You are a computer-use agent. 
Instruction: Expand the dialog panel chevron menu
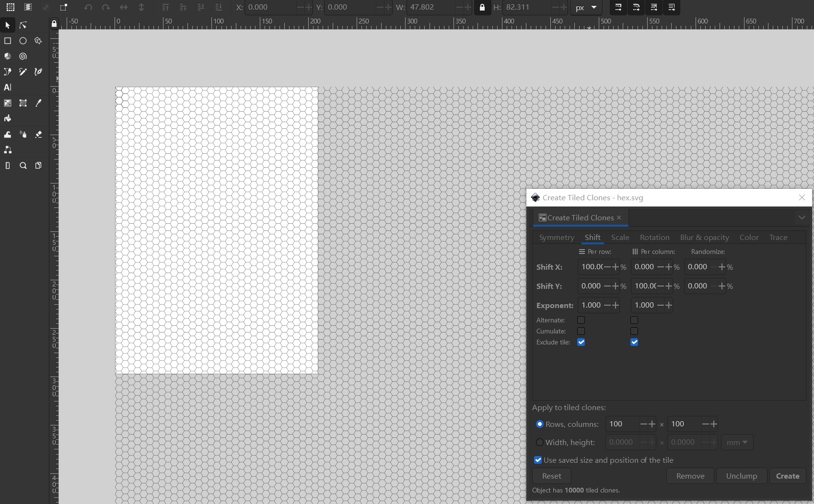pos(802,218)
